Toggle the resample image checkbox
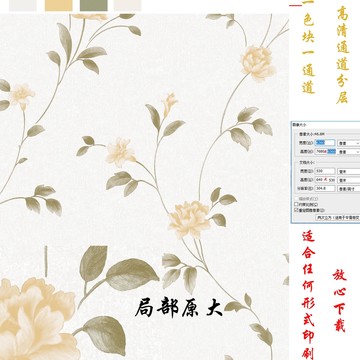Viewport: 360px width, 360px height. (296, 210)
